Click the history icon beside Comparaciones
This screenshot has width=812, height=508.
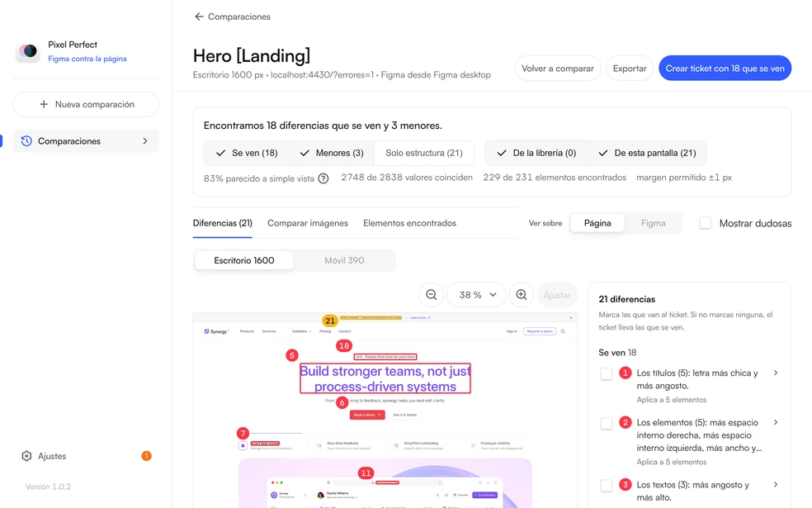point(26,141)
